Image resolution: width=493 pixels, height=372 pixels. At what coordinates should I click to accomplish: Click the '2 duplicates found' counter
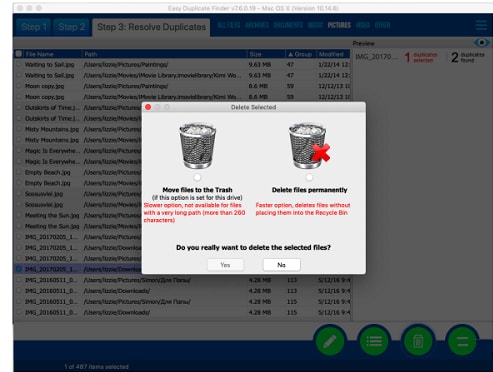pos(468,57)
